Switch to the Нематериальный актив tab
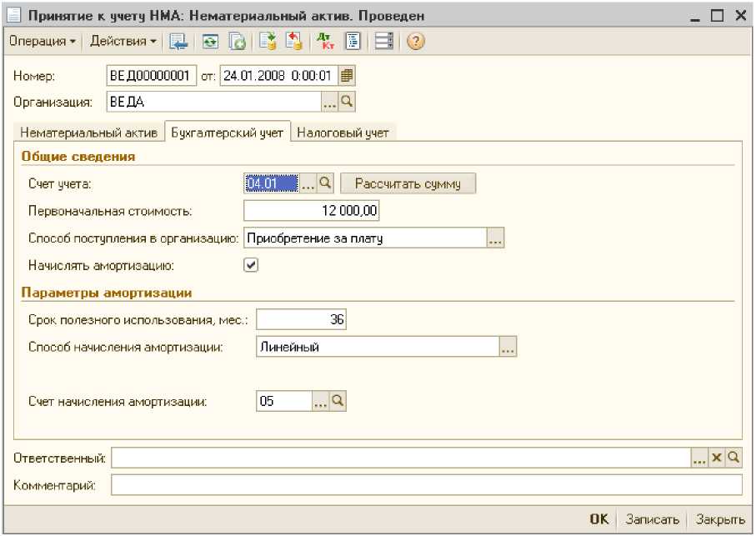Image resolution: width=756 pixels, height=536 pixels. pos(88,133)
